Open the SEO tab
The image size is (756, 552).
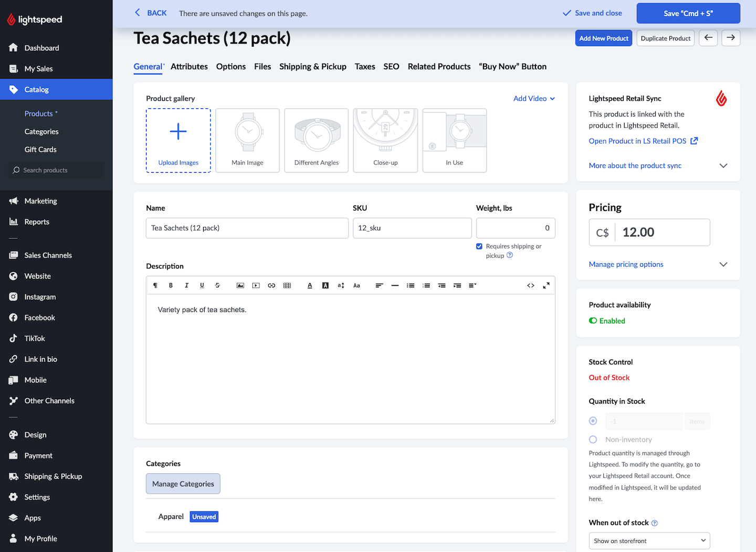(391, 67)
